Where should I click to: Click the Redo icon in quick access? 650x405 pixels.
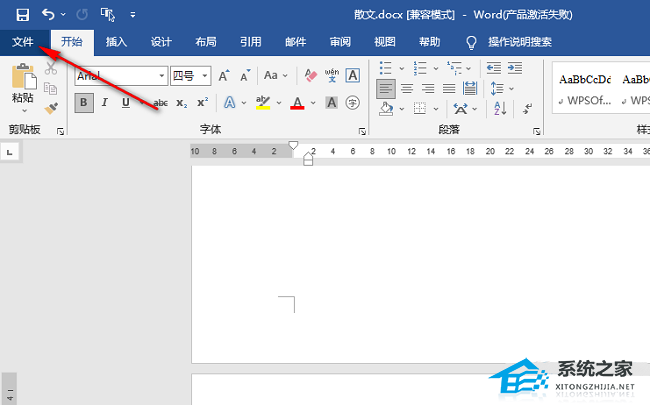[82, 15]
